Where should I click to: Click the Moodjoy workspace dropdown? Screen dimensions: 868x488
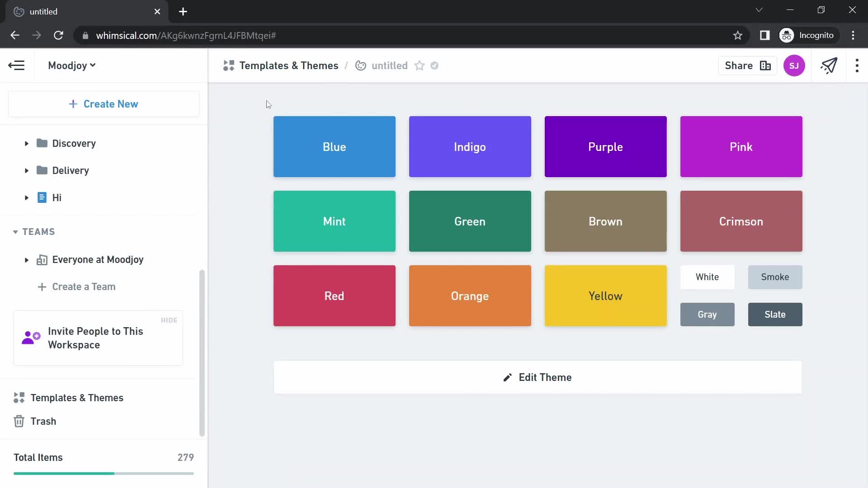click(x=71, y=66)
